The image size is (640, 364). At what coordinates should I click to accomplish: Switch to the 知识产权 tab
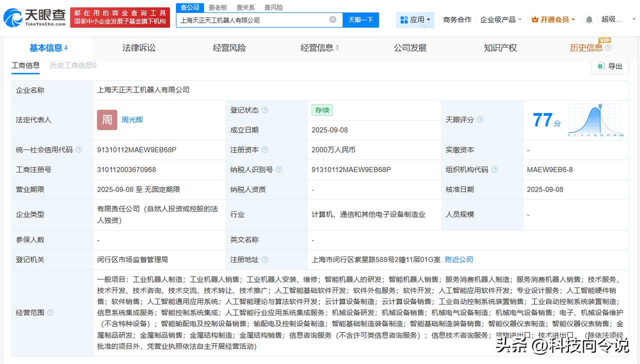point(500,48)
